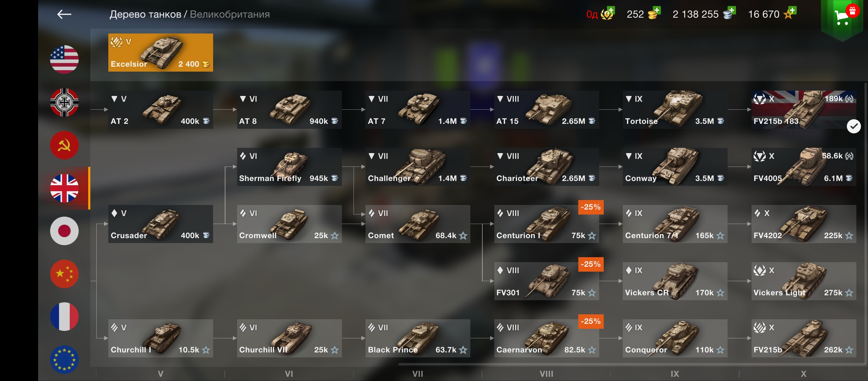Open the premium Excelsior tank card
Screen dimensions: 868x381
click(x=161, y=53)
